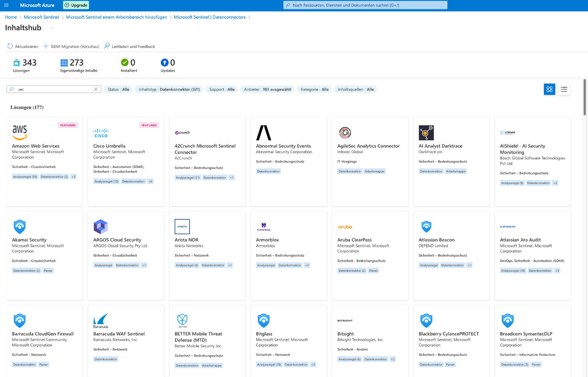
Task: Open the Anbieter filter dropdown
Action: point(267,89)
